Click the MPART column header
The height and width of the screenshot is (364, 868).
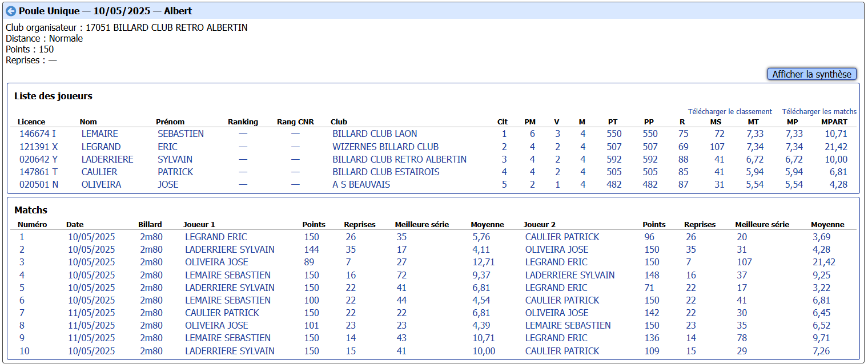coord(834,122)
